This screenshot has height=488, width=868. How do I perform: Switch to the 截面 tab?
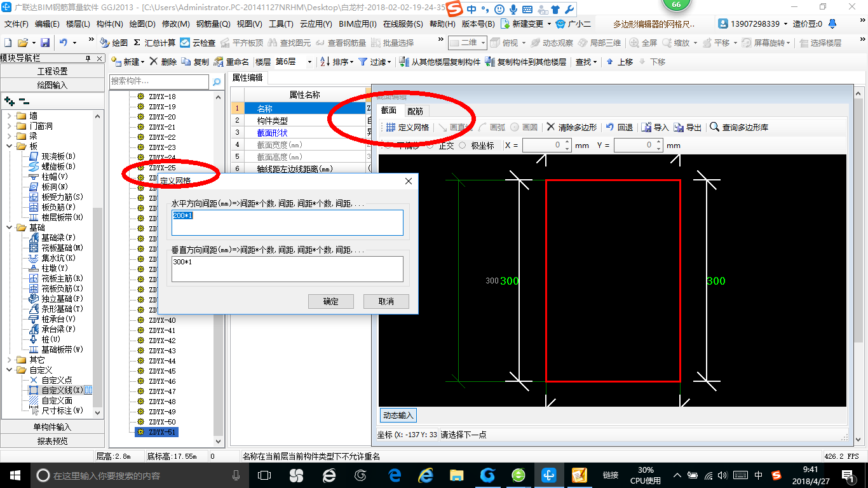[x=389, y=111]
